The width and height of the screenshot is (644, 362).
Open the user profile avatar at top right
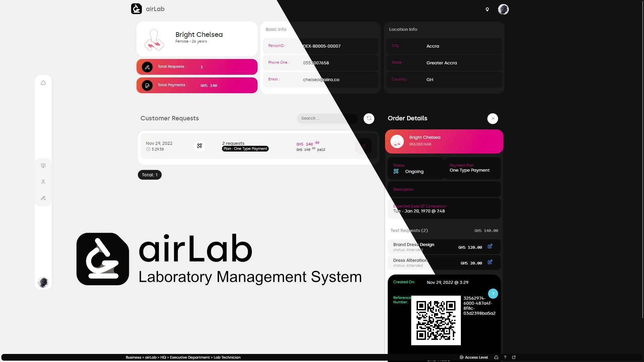coord(503,9)
